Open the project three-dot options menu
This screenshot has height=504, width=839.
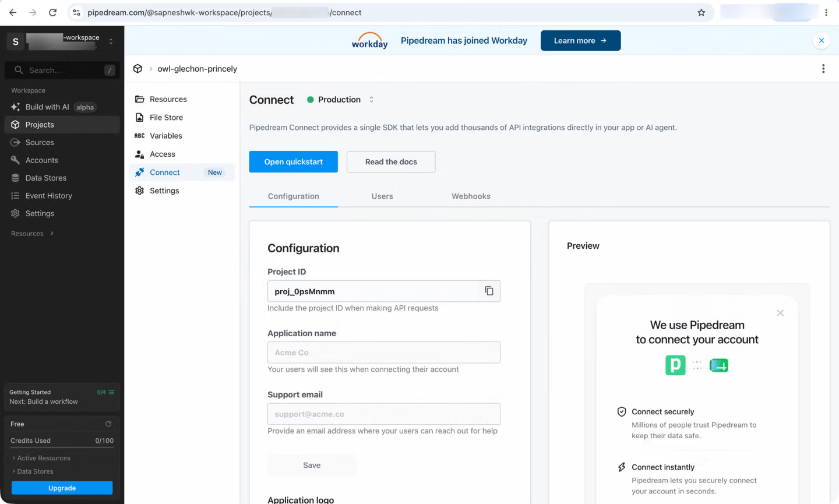[823, 69]
